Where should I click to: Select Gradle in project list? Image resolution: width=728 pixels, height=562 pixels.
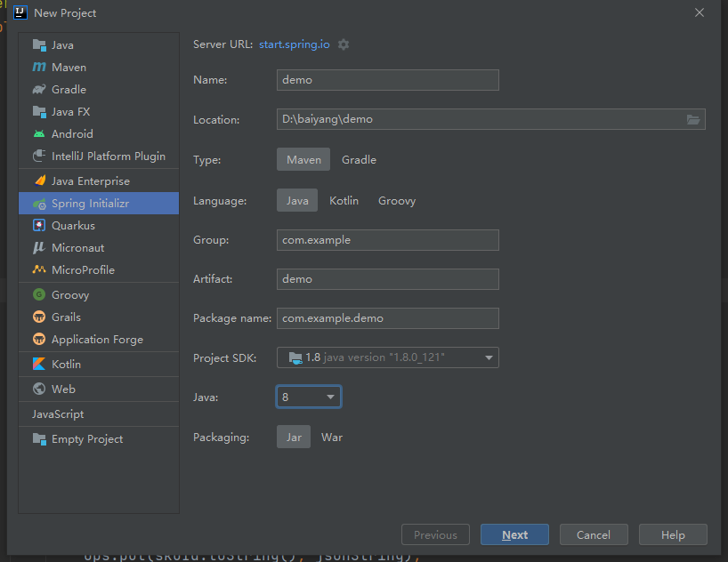(99, 90)
